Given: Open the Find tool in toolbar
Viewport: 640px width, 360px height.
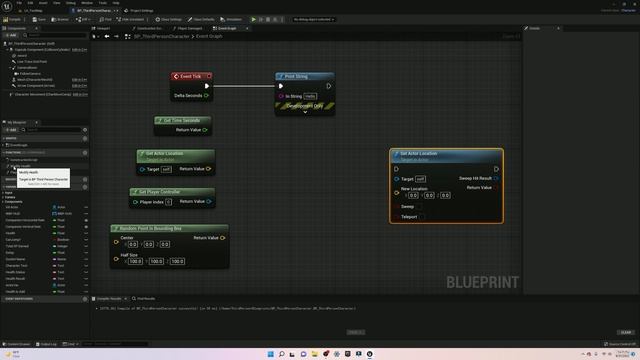Looking at the screenshot, I should (105, 19).
